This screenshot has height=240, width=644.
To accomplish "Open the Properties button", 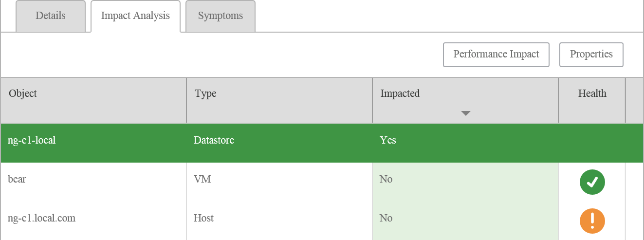I will point(591,55).
